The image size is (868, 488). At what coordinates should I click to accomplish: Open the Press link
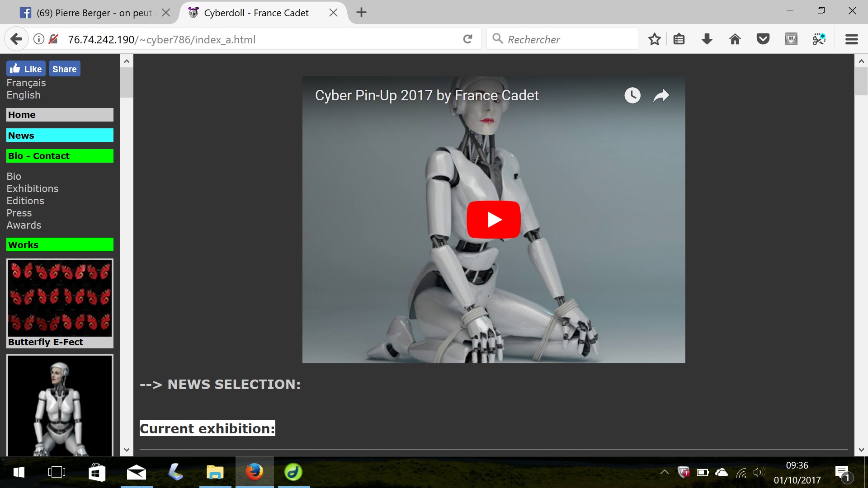click(19, 213)
